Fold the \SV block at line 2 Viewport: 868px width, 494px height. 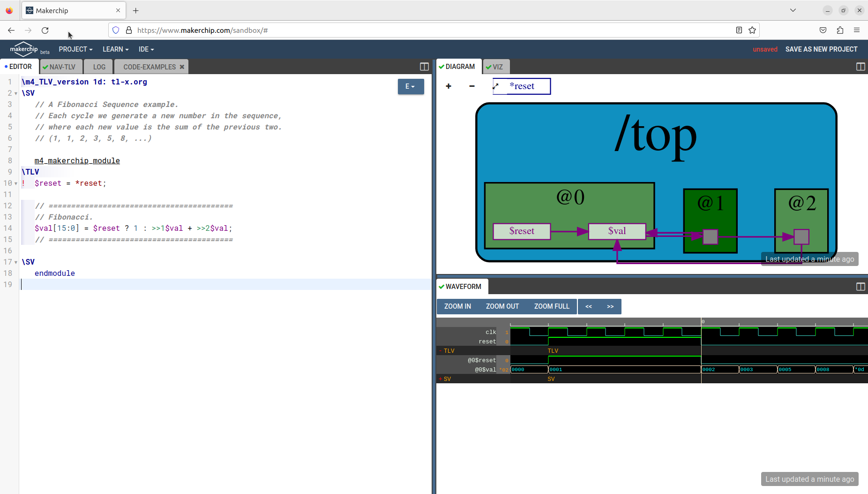tap(16, 93)
